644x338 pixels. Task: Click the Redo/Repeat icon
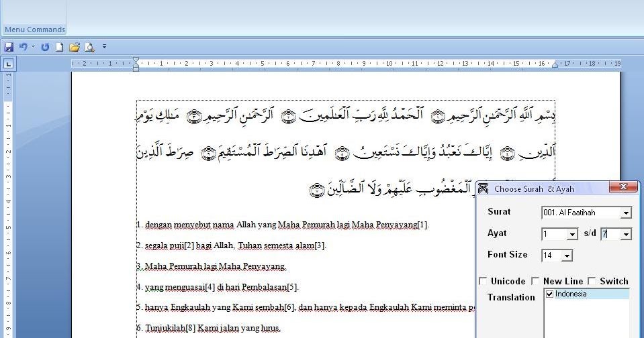point(45,47)
